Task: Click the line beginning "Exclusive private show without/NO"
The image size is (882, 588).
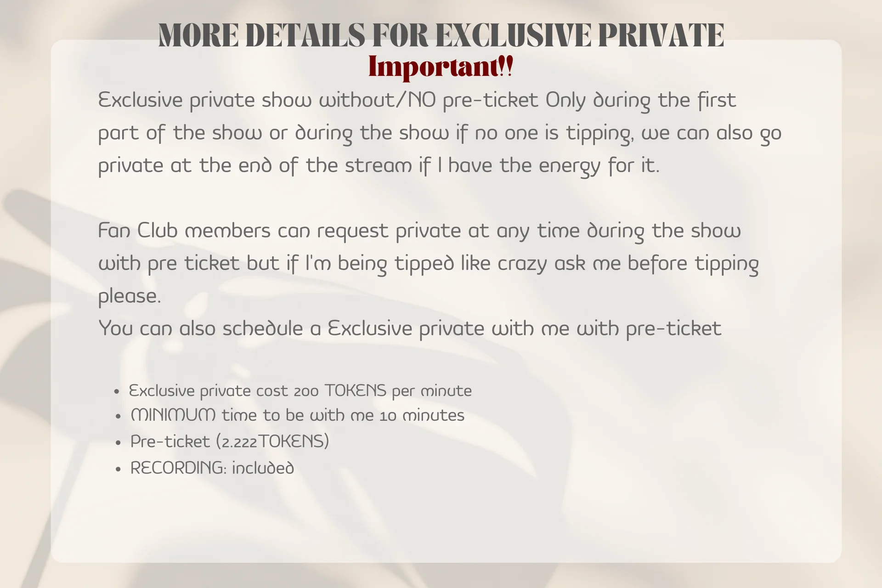Action: [x=416, y=100]
